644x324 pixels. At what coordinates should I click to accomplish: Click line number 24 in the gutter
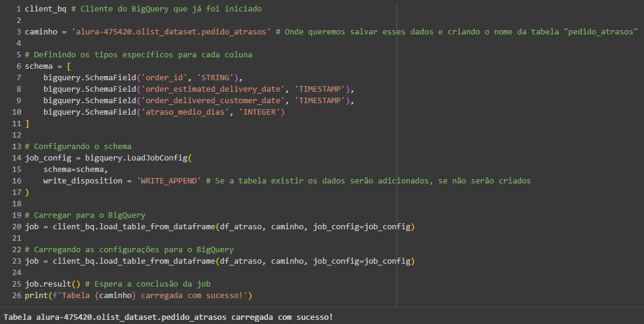pyautogui.click(x=16, y=273)
